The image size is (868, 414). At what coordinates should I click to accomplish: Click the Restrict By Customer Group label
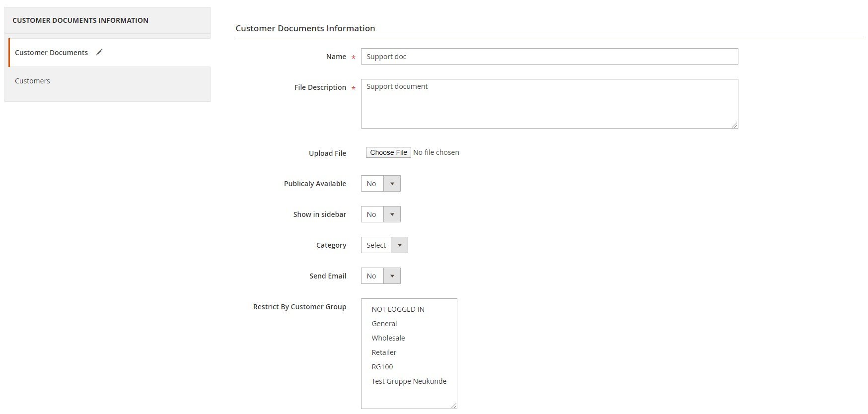coord(299,307)
